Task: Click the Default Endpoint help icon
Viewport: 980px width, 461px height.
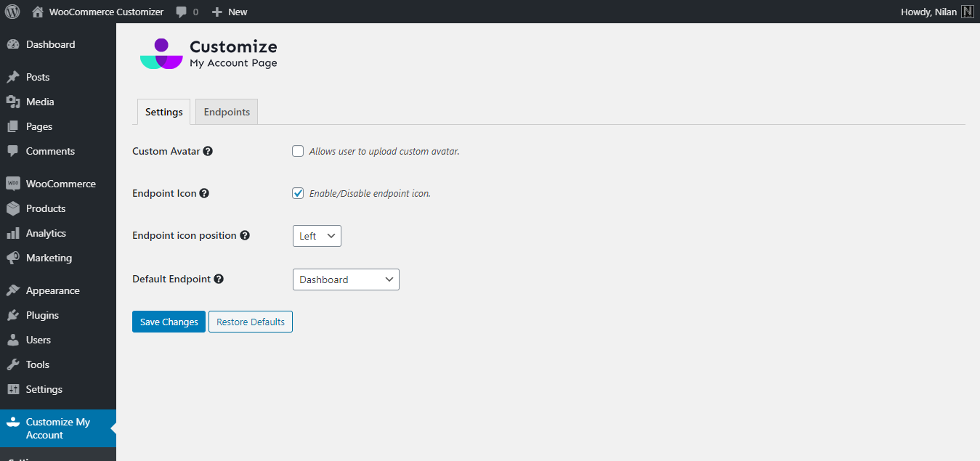Action: [x=219, y=279]
